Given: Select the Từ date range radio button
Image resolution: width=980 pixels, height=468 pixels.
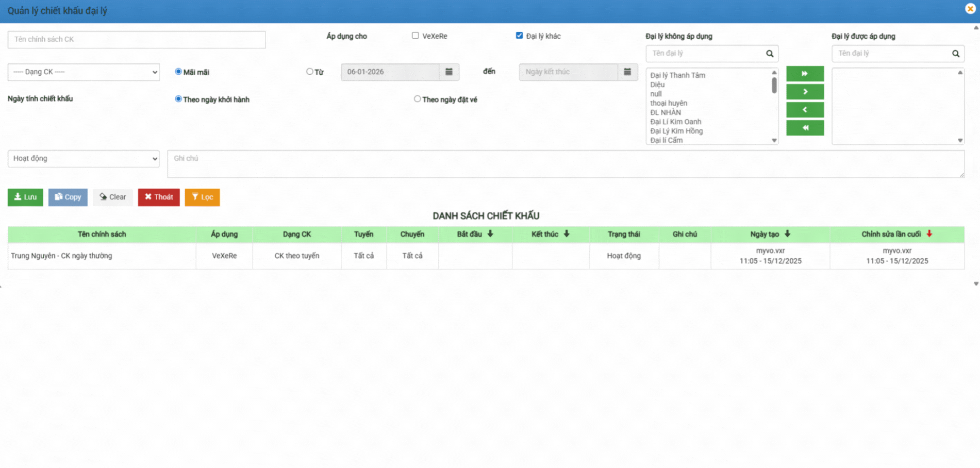Looking at the screenshot, I should (309, 72).
